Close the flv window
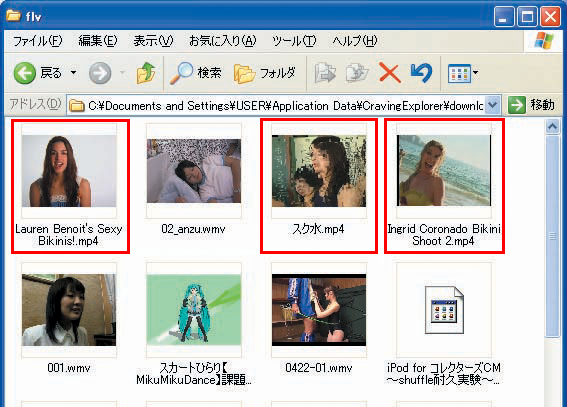Viewport: 567px width, 407px height. [x=550, y=16]
